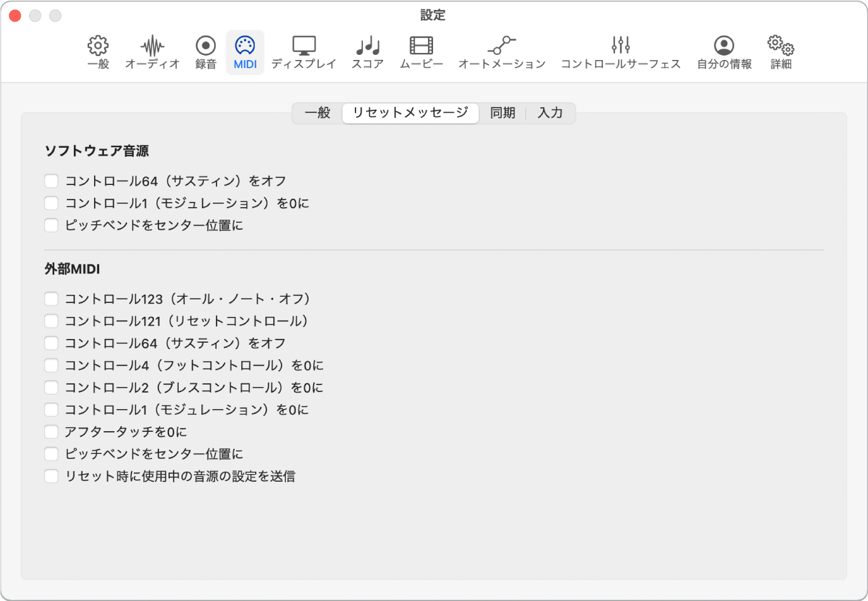
Task: Enable コントロール123（オール・ノート・オフ）
Action: pos(51,299)
